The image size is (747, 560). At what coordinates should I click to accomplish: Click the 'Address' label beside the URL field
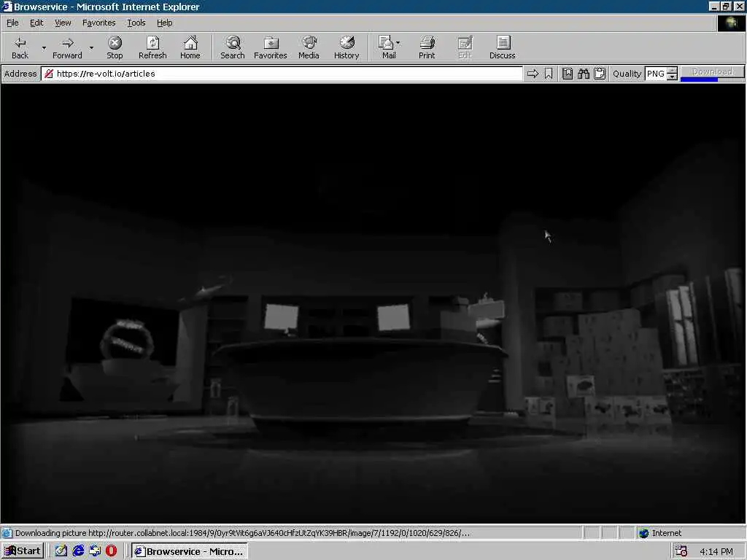coord(20,74)
